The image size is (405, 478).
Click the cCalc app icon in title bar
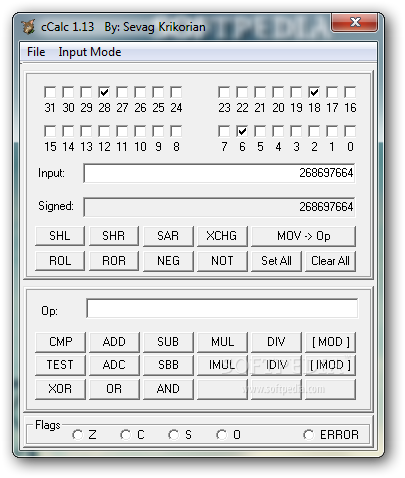click(28, 27)
